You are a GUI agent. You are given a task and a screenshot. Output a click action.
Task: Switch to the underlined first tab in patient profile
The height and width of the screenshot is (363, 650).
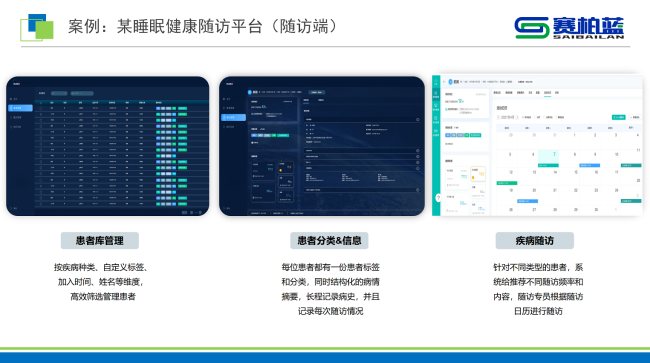pos(306,100)
